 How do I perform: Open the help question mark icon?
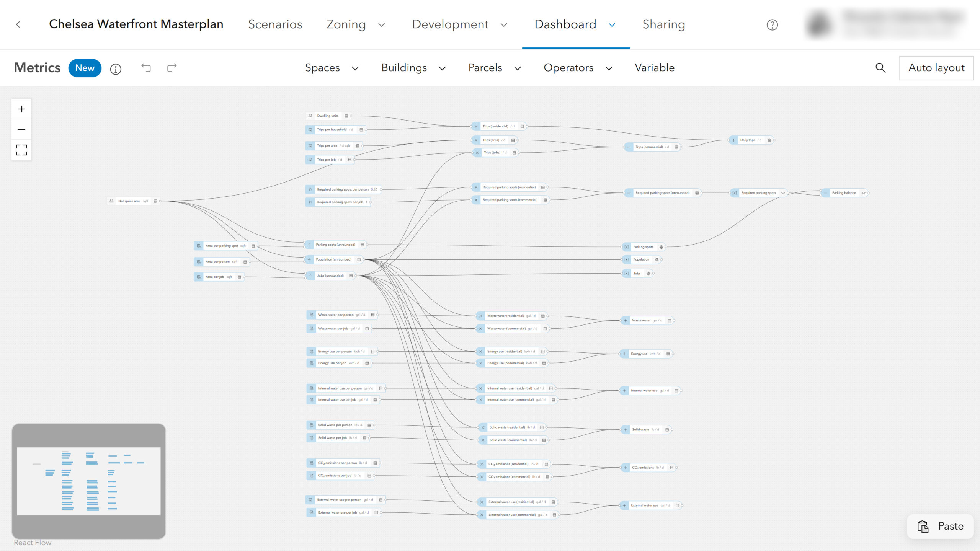coord(772,25)
